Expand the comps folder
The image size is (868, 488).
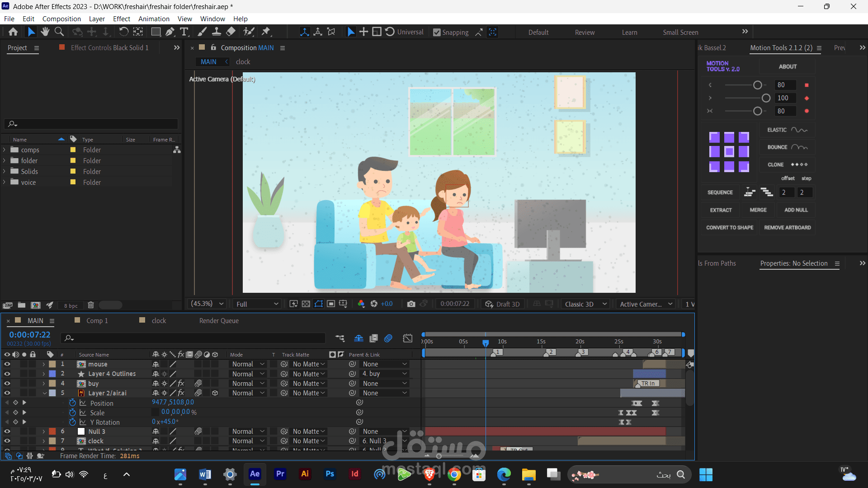[x=5, y=150]
